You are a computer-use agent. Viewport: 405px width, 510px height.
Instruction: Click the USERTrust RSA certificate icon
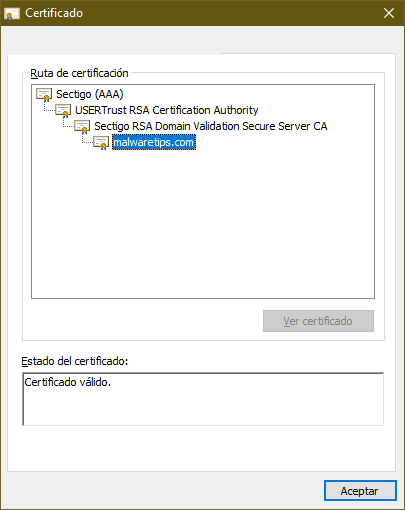point(63,111)
